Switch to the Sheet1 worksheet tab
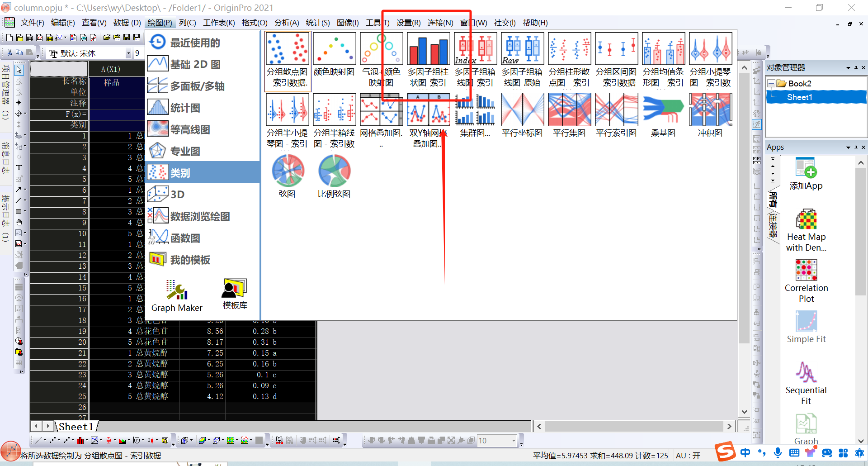The width and height of the screenshot is (868, 466). 76,427
